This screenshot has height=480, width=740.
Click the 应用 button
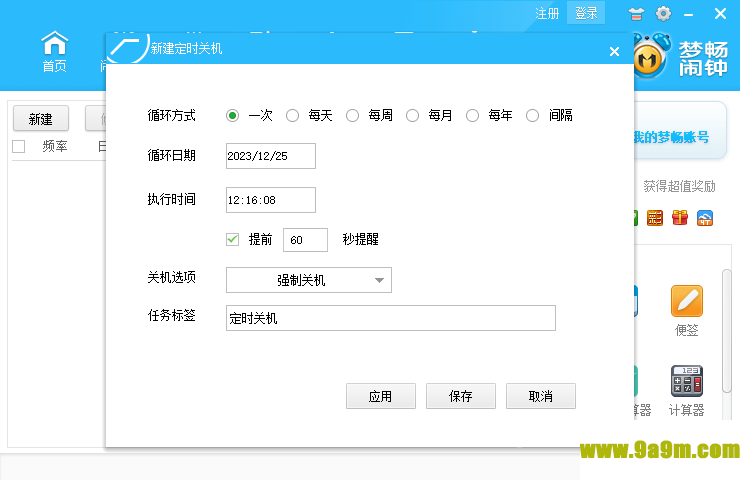click(x=381, y=396)
